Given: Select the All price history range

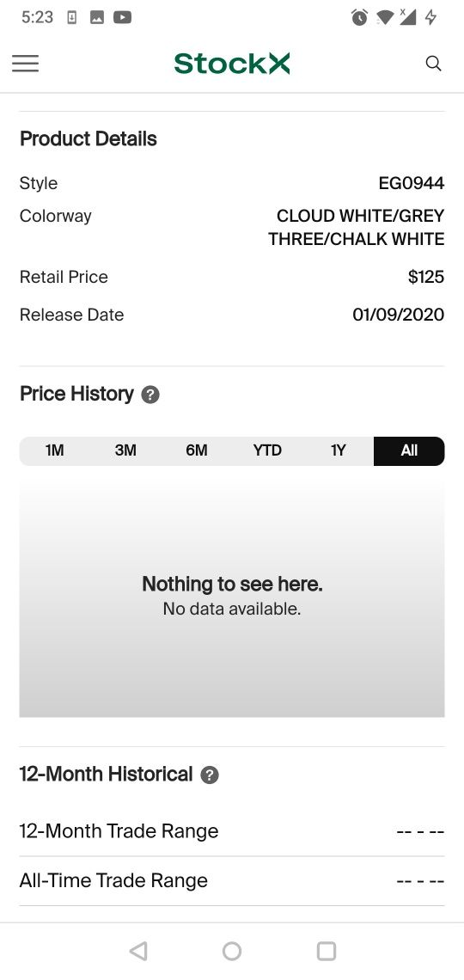Looking at the screenshot, I should [x=409, y=450].
